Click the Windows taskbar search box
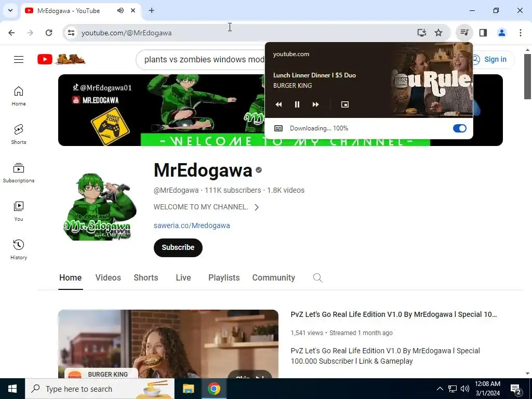This screenshot has width=532, height=399. pos(100,389)
